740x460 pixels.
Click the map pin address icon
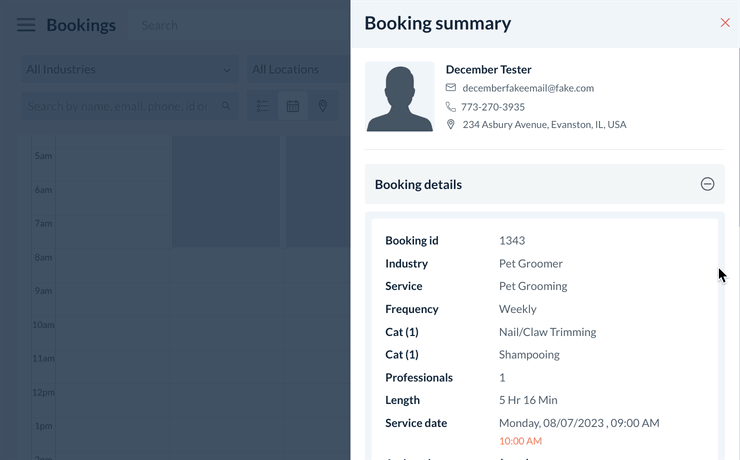451,125
